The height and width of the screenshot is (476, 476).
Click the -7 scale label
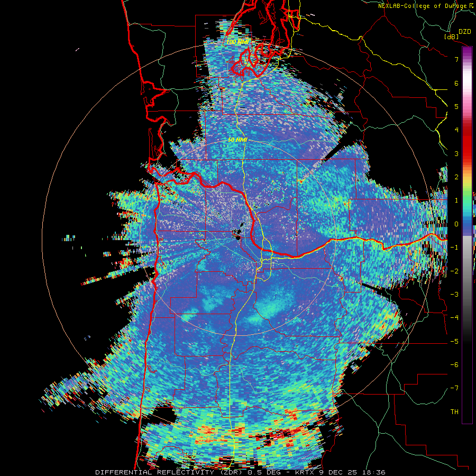point(454,388)
